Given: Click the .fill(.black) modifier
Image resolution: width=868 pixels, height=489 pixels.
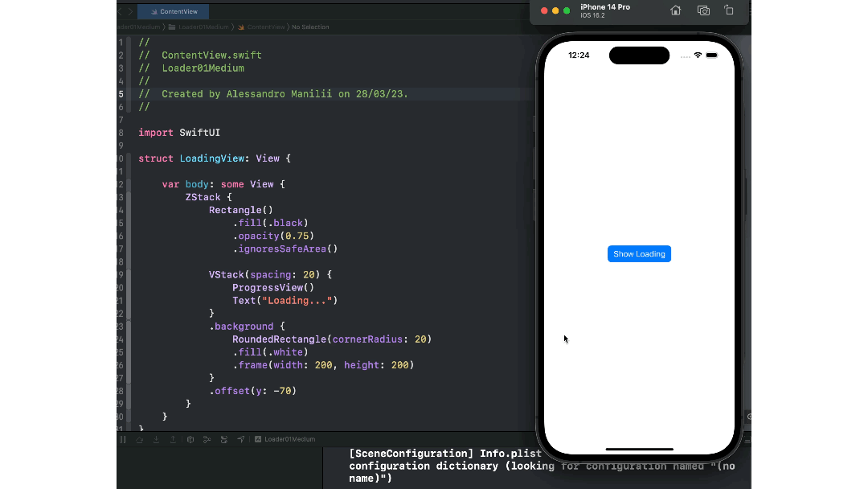Looking at the screenshot, I should coord(270,223).
